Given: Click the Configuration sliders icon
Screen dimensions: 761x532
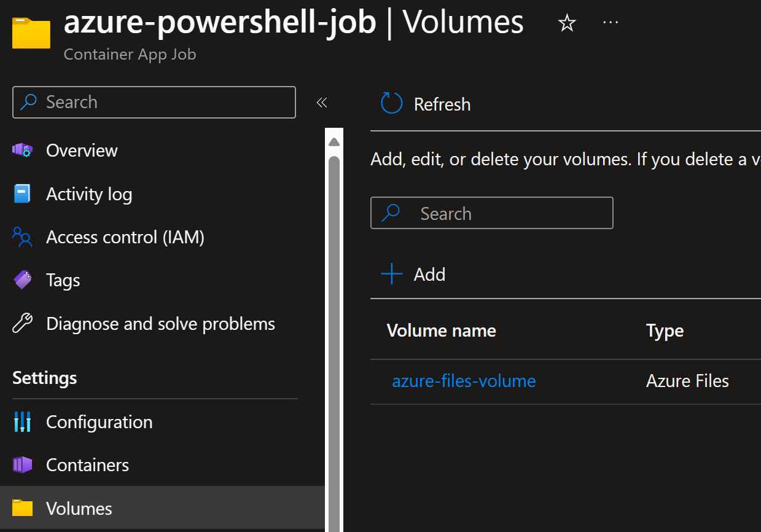Looking at the screenshot, I should (22, 422).
